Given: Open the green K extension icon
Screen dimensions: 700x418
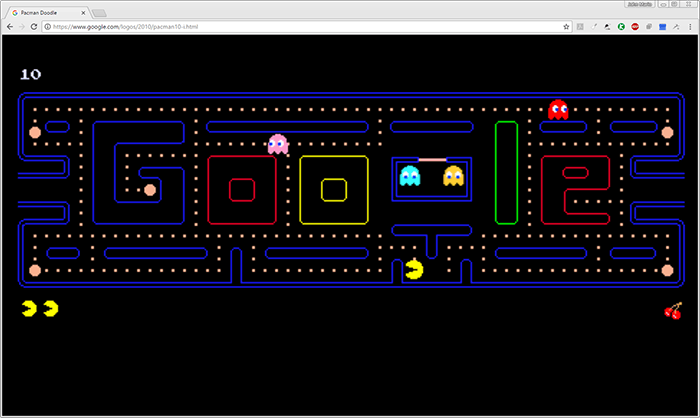Looking at the screenshot, I should coord(621,27).
